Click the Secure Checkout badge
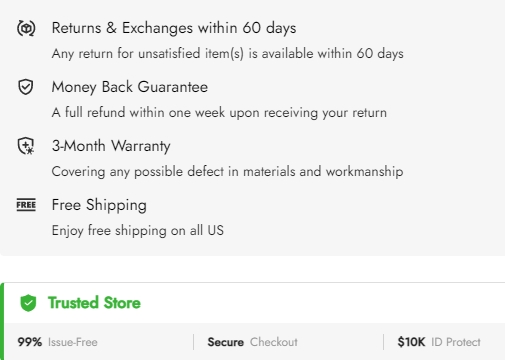This screenshot has height=360, width=505. (252, 342)
